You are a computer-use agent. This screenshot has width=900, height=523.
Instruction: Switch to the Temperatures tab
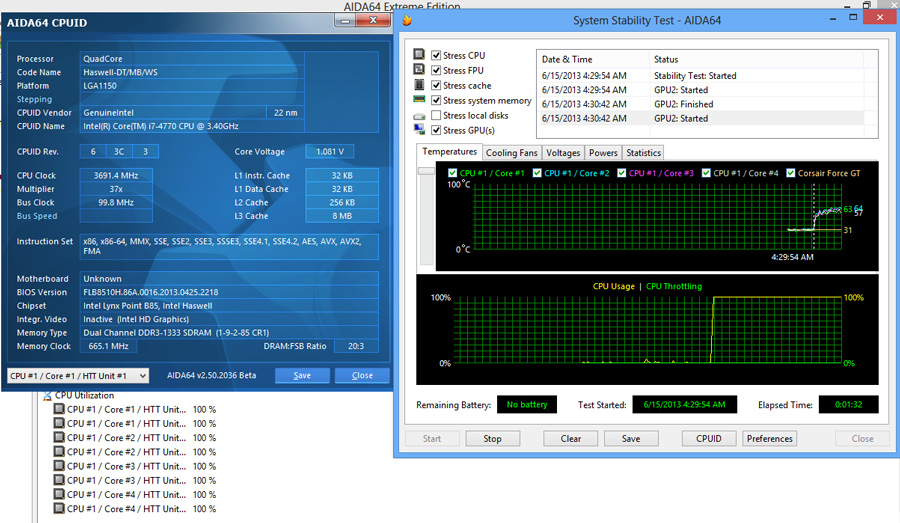point(449,152)
